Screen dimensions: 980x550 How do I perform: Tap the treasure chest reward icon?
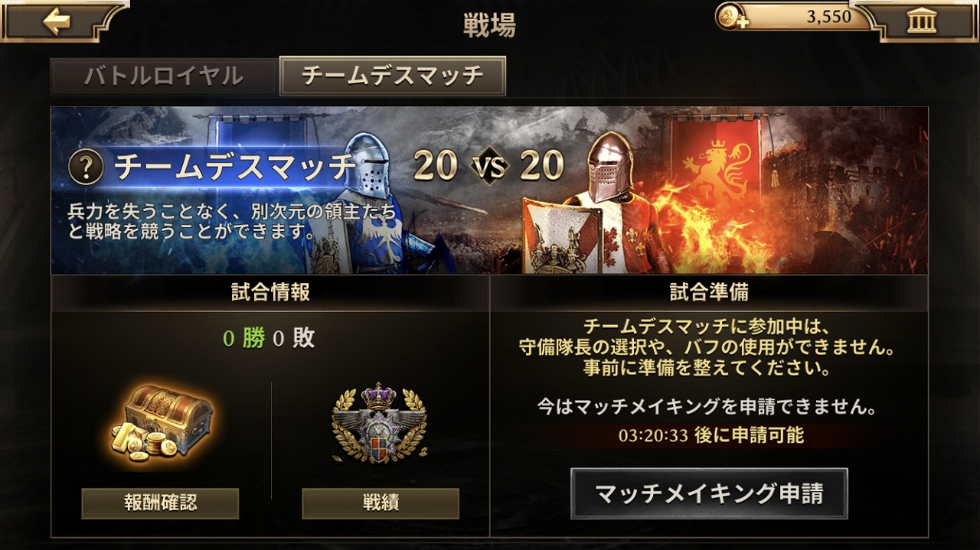[160, 425]
